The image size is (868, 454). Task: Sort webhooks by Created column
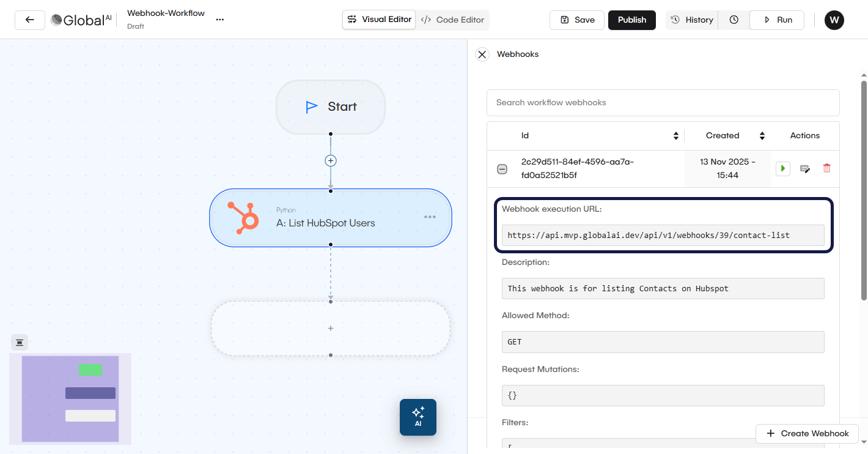pyautogui.click(x=762, y=136)
